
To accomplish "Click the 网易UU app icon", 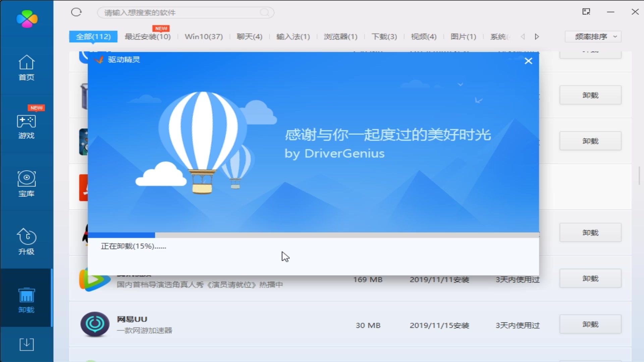I will coord(95,324).
